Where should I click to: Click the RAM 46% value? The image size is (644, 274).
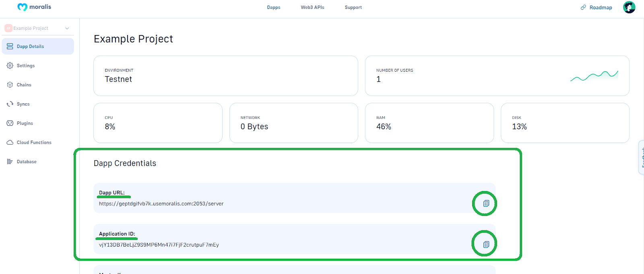(x=384, y=127)
